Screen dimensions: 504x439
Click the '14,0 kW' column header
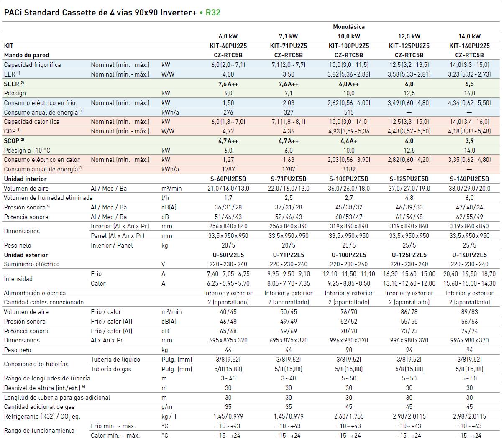[x=469, y=36]
